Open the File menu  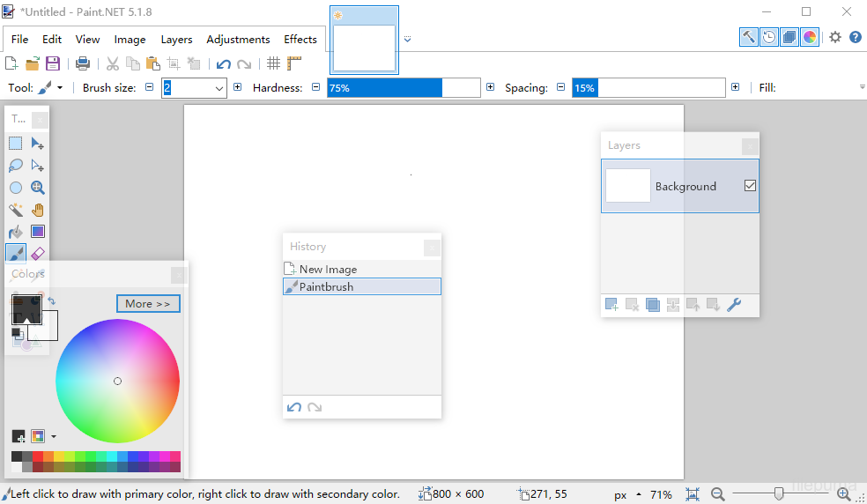click(19, 40)
